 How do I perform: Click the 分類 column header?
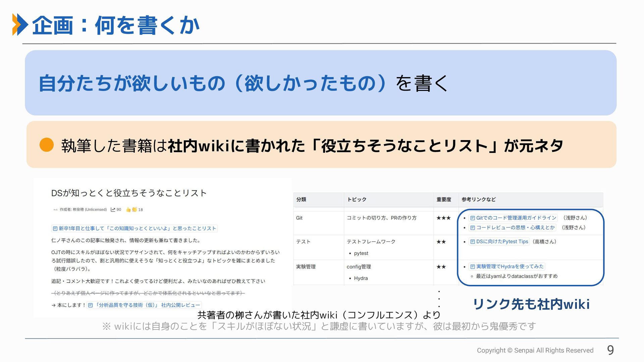(301, 199)
